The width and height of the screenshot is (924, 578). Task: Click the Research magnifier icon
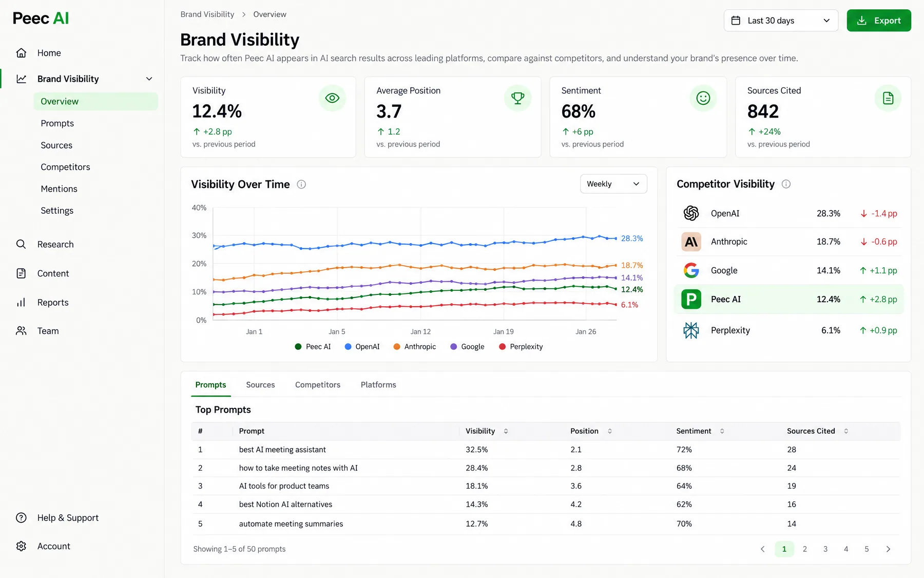[x=21, y=245]
